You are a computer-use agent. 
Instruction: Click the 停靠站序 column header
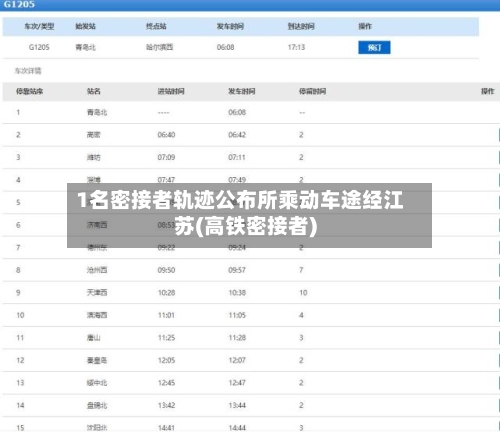coord(30,91)
